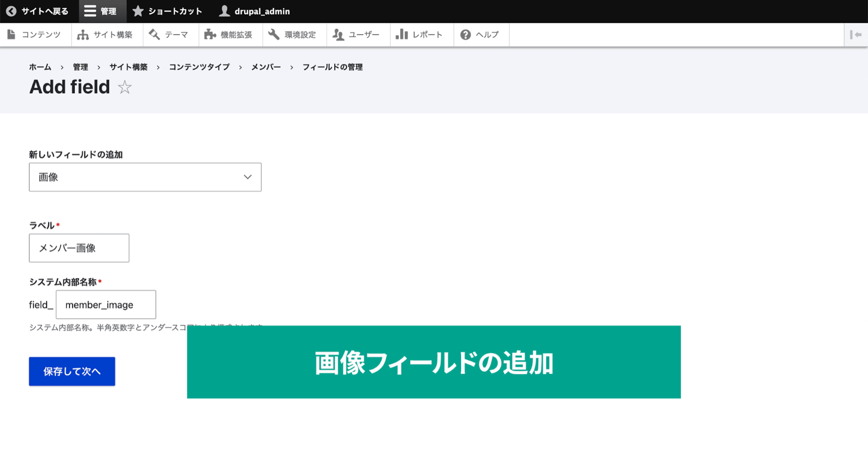Click the レポート bar chart icon

pyautogui.click(x=401, y=35)
